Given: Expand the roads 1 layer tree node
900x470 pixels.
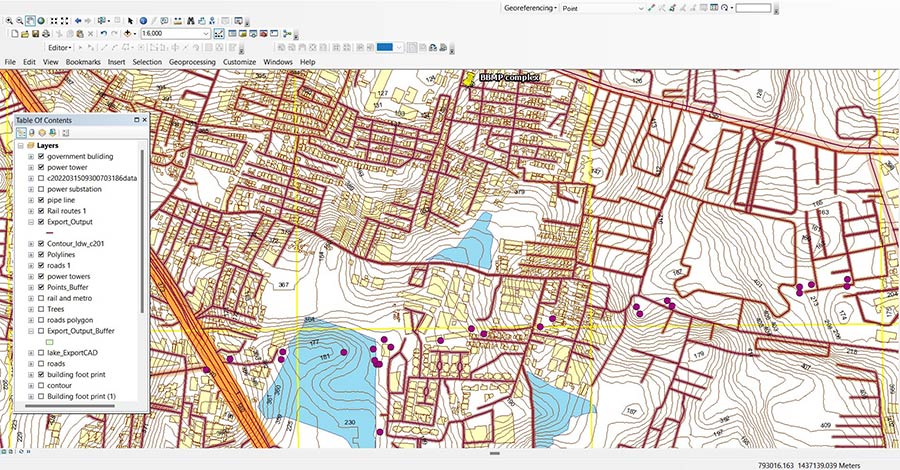Looking at the screenshot, I should pos(30,265).
